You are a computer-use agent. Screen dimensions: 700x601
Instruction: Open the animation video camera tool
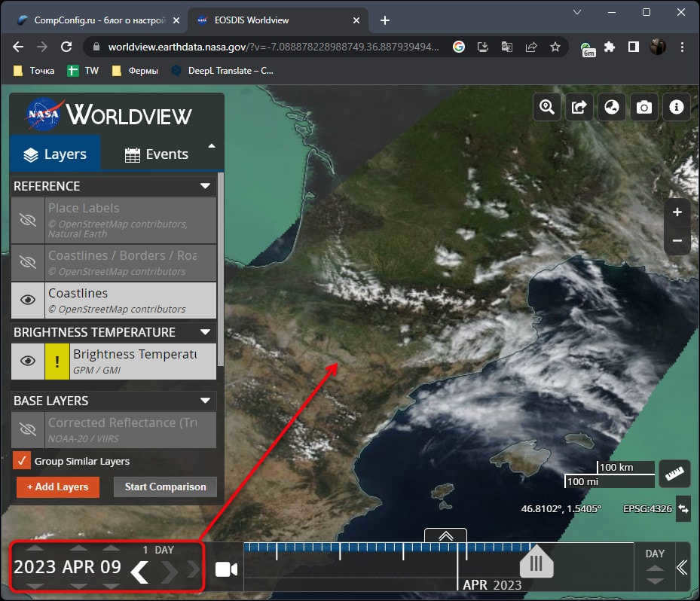pyautogui.click(x=226, y=569)
